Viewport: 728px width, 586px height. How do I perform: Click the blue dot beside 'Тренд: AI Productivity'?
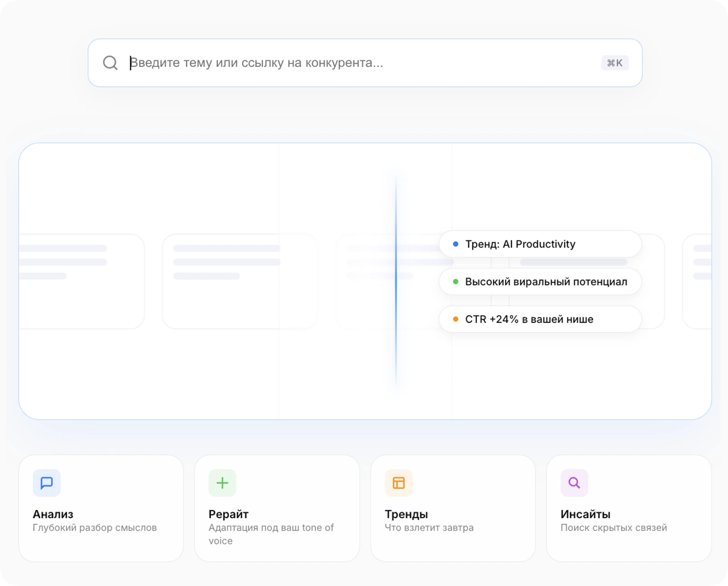point(455,244)
